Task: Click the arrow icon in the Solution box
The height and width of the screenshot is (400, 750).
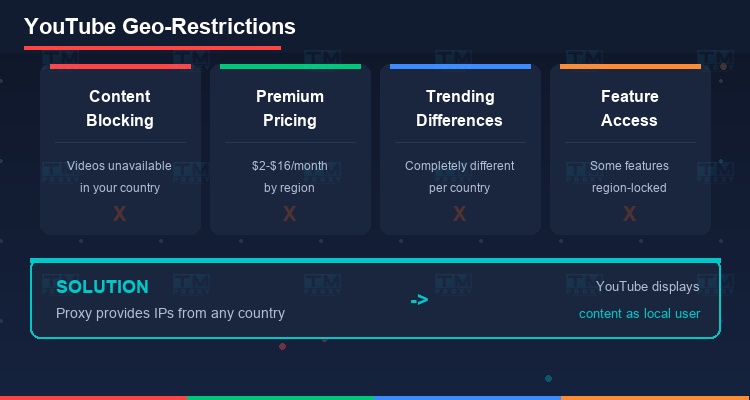Action: pos(419,299)
